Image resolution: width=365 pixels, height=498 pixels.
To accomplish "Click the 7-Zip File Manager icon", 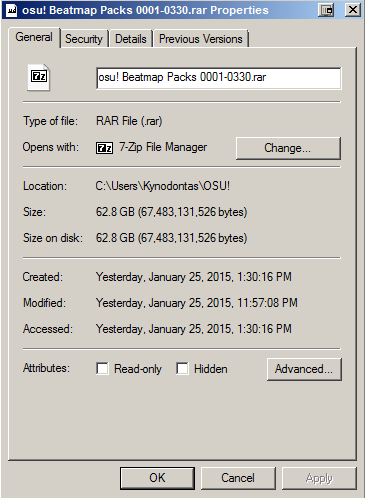I will tap(104, 148).
